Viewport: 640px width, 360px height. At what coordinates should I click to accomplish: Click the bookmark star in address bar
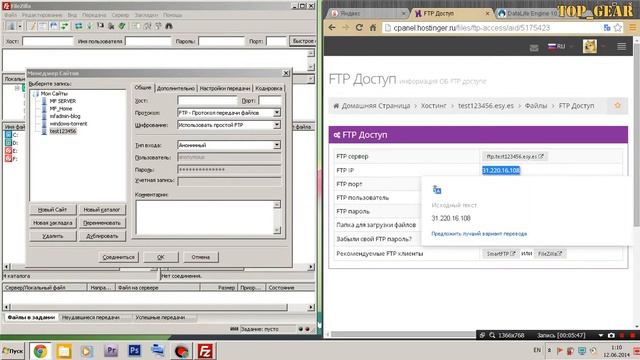tap(618, 28)
